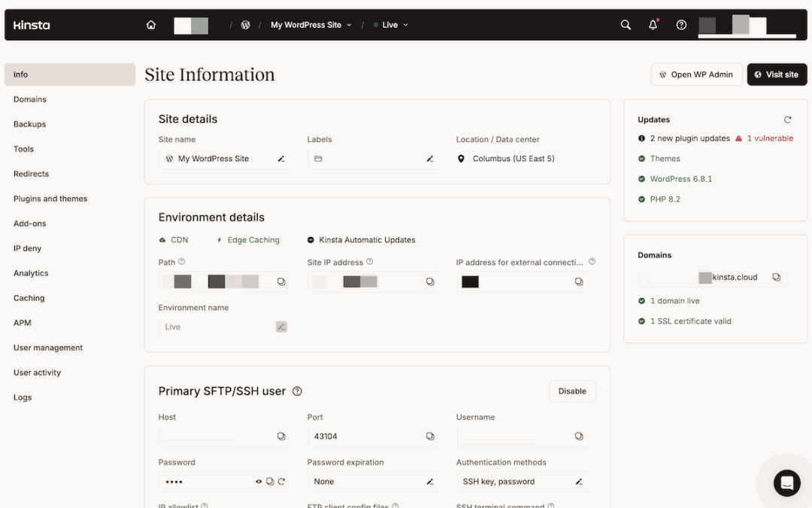Copy the SFTP Host value
Screen dimensions: 812x508
(x=281, y=436)
